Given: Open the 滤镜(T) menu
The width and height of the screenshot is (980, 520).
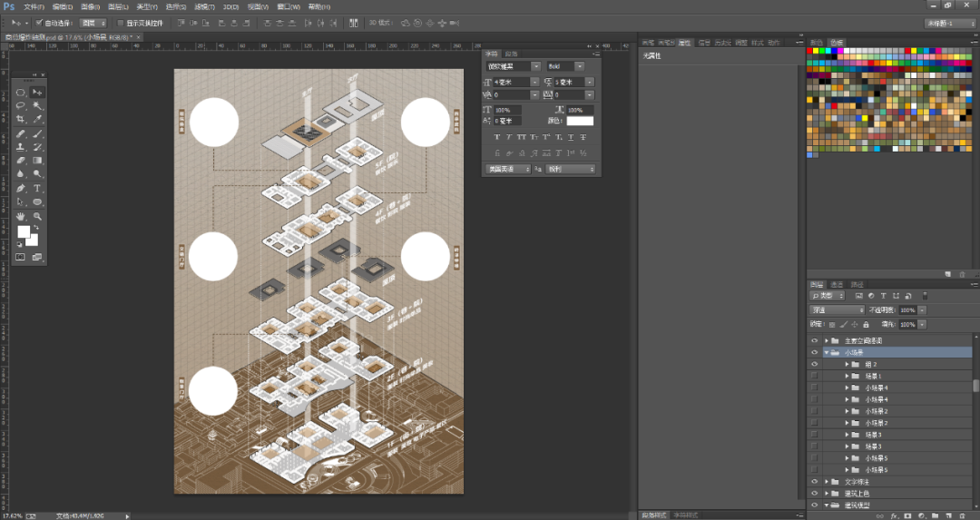Looking at the screenshot, I should pyautogui.click(x=204, y=7).
